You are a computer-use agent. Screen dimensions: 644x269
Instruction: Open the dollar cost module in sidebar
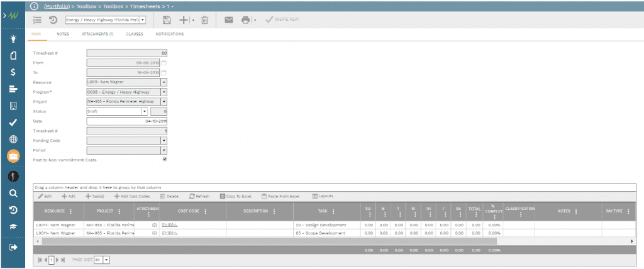(x=13, y=72)
